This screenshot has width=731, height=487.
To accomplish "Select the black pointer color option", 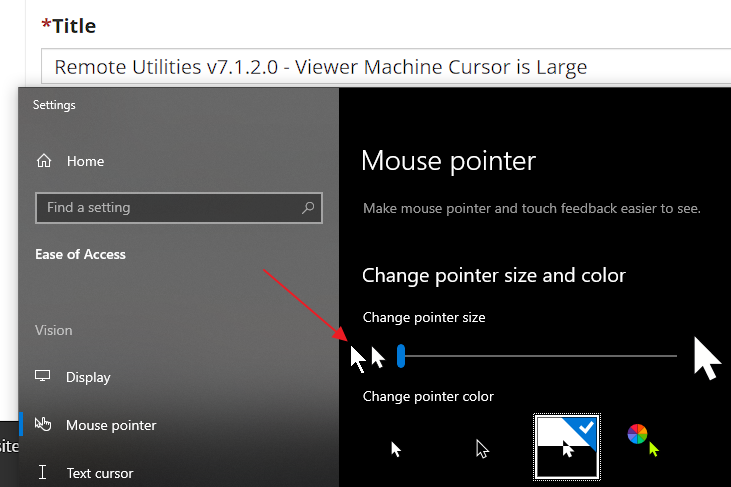I will 482,449.
